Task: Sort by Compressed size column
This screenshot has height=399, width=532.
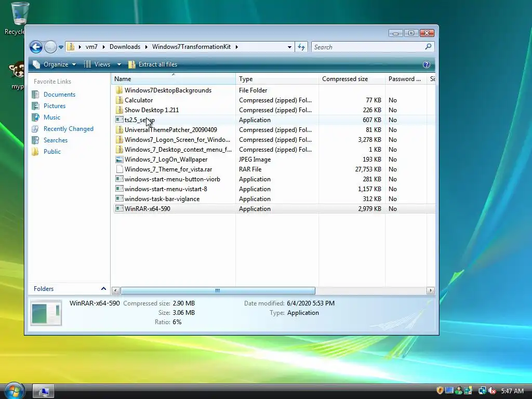Action: [352, 79]
